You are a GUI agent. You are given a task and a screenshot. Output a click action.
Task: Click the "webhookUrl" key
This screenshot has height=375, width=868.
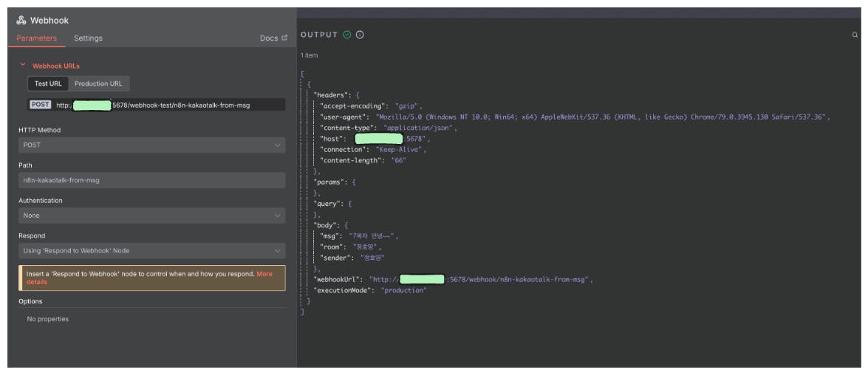click(338, 280)
